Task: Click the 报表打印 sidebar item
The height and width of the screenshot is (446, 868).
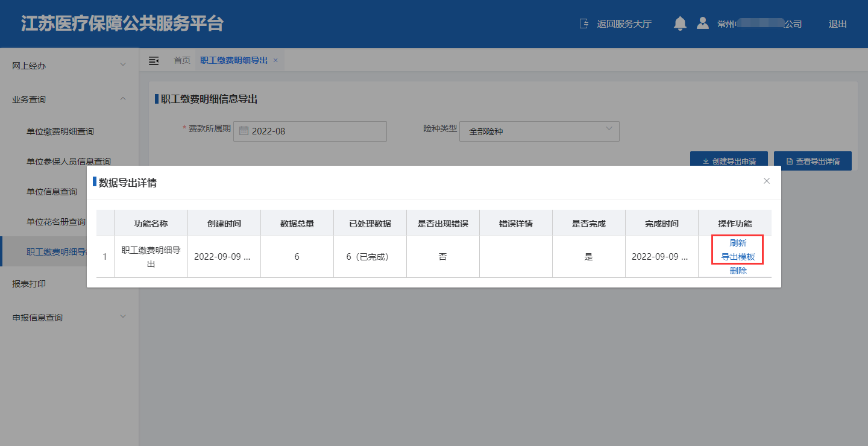Action: [x=29, y=284]
